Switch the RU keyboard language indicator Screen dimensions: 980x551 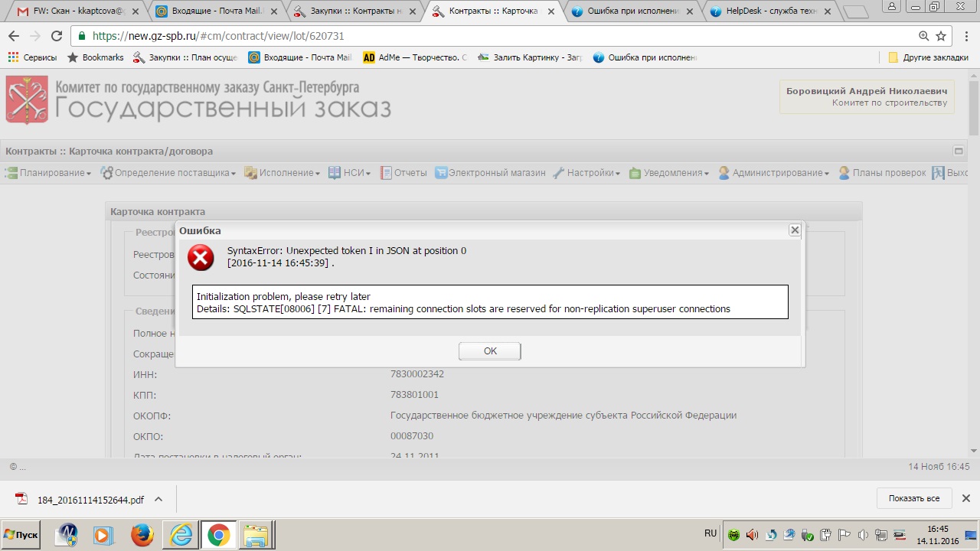point(710,533)
